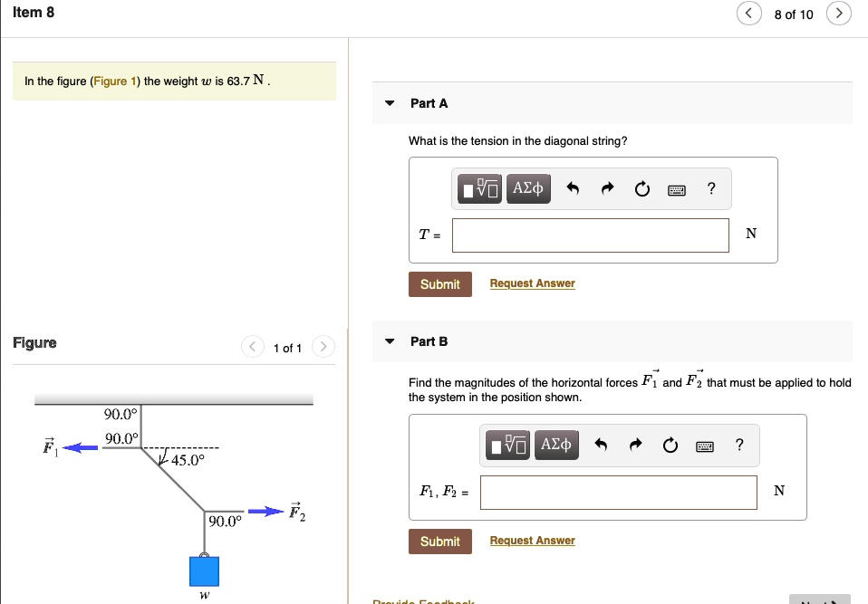
Task: Click the undo icon in Part B toolbar
Action: tap(601, 445)
